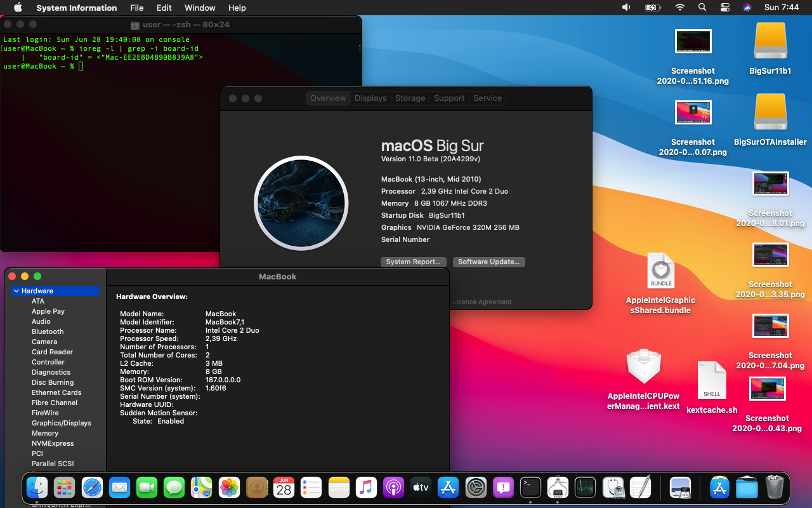Switch to the Displays tab
The width and height of the screenshot is (812, 508).
coord(370,98)
